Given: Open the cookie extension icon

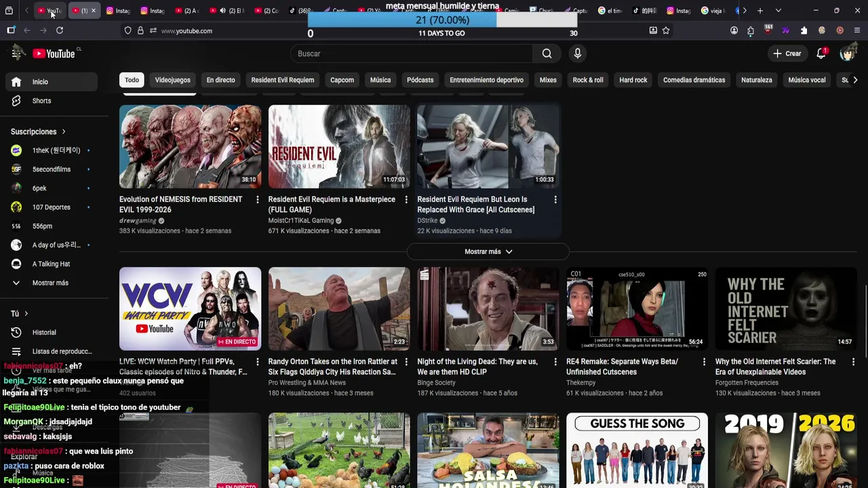Looking at the screenshot, I should [822, 30].
